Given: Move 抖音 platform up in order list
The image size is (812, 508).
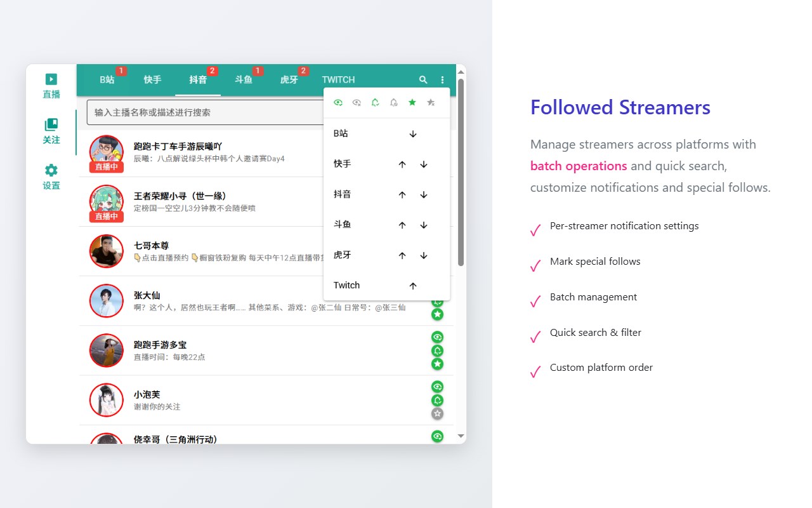Looking at the screenshot, I should 402,195.
